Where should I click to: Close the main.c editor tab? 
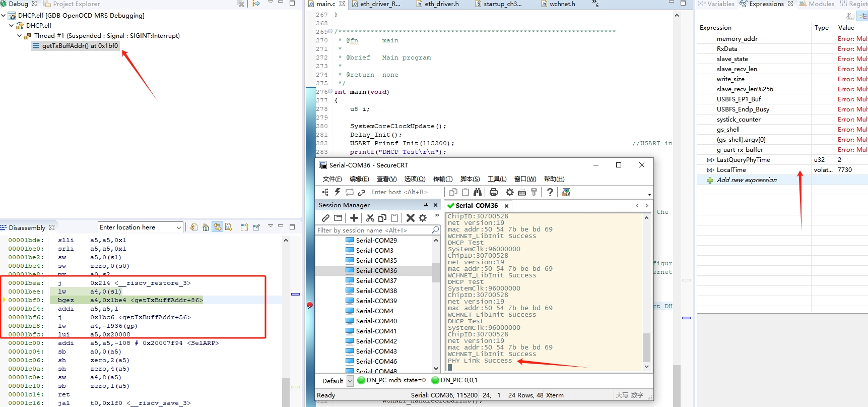point(342,4)
